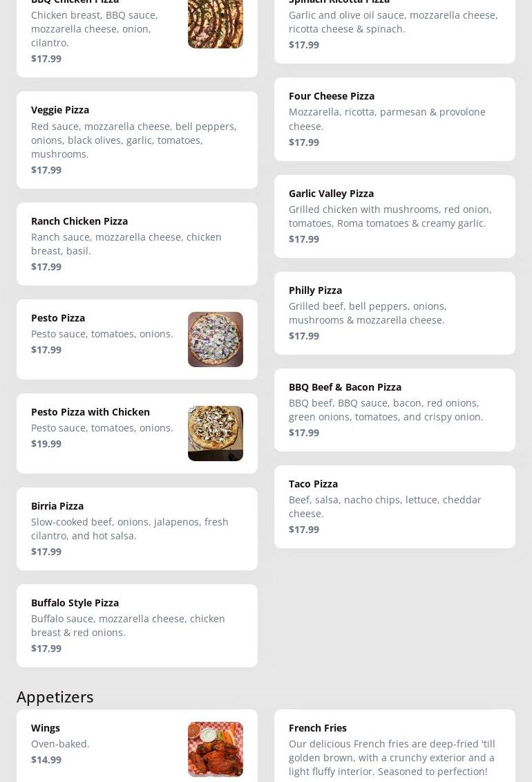
Task: Click the Appetizers section heading
Action: 55,697
